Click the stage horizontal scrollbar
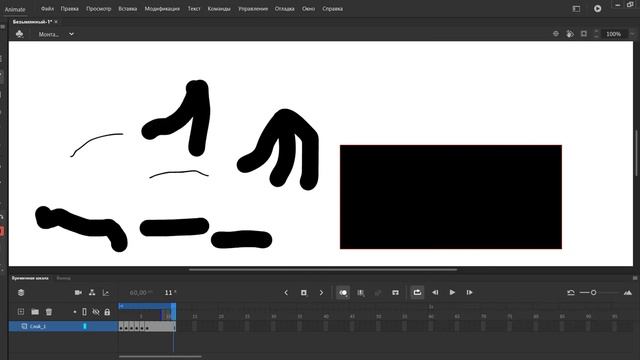Screen dimensions: 640x360 323,270
